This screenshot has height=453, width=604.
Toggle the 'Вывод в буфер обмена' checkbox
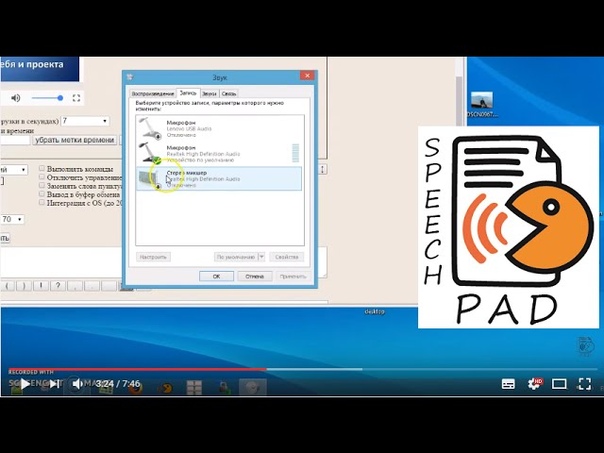pos(42,191)
